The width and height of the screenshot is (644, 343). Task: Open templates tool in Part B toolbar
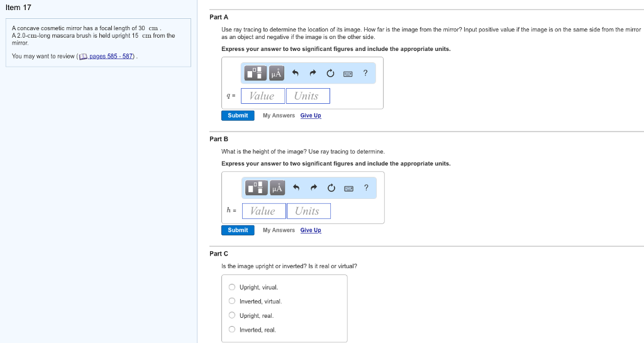(257, 188)
